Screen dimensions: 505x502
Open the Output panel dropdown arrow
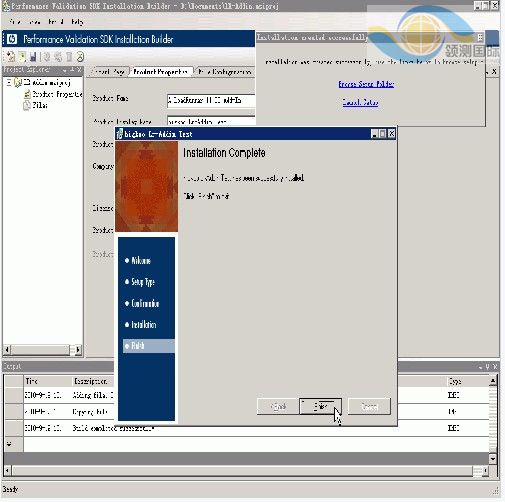(x=480, y=367)
